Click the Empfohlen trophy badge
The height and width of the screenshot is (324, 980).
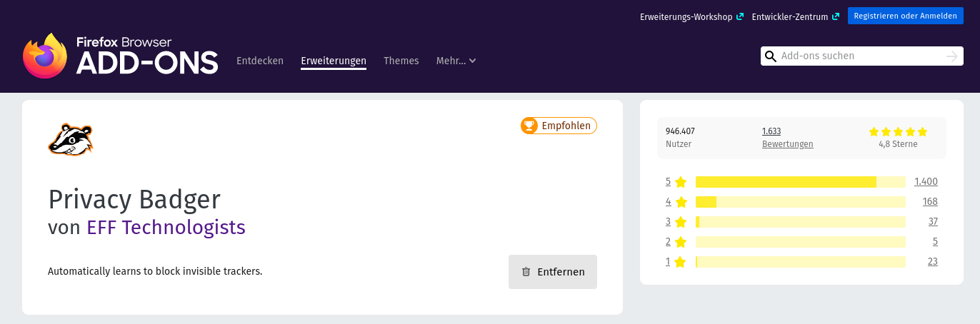559,126
